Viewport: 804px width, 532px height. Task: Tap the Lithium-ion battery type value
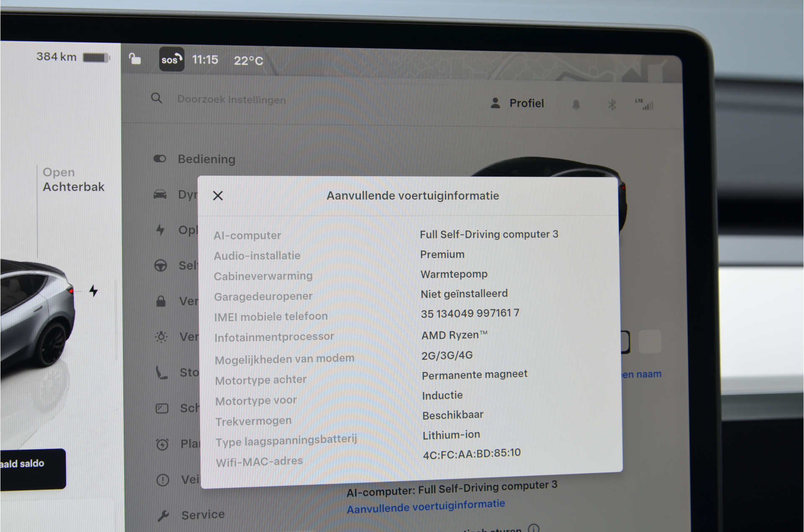point(451,435)
